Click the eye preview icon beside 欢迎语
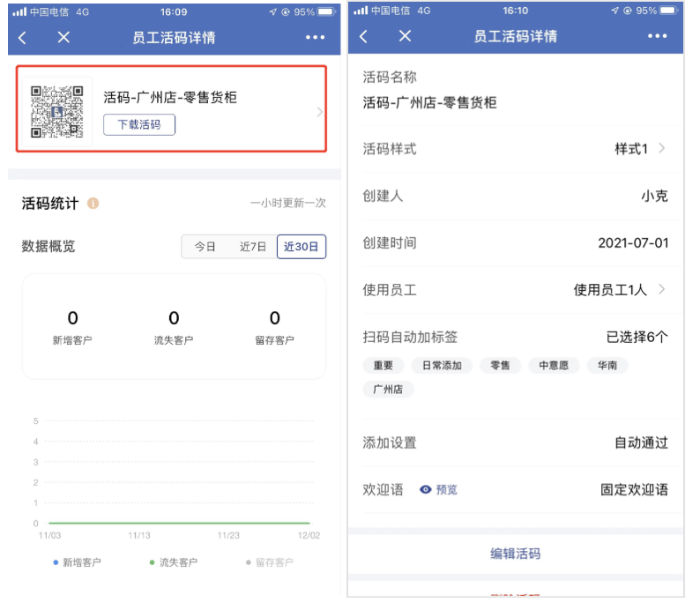This screenshot has width=700, height=610. click(x=426, y=490)
